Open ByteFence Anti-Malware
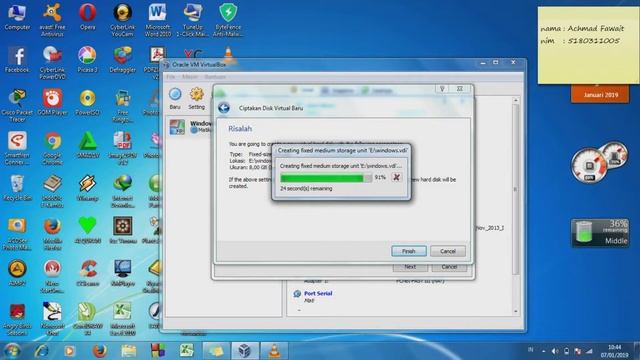This screenshot has width=640, height=360. (x=228, y=20)
